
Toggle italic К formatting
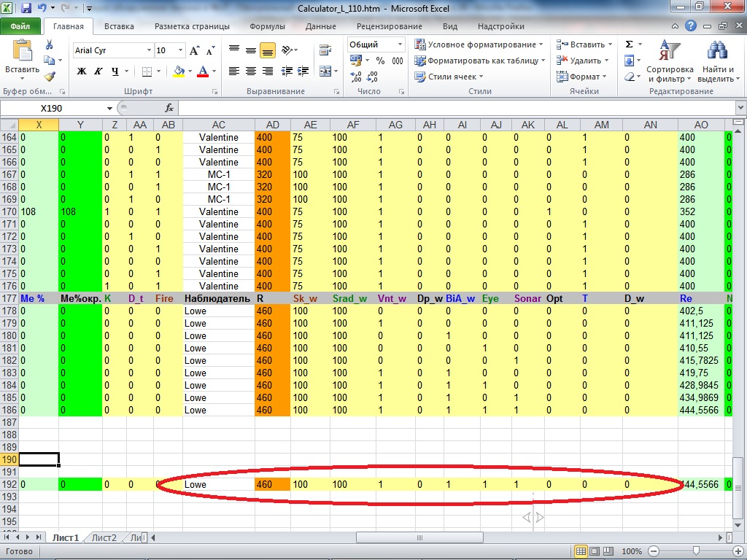tap(98, 71)
